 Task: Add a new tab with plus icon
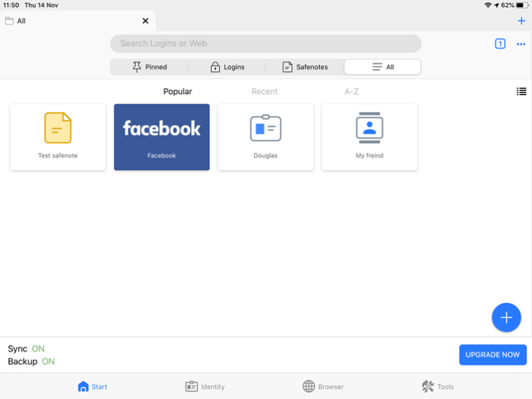pyautogui.click(x=521, y=21)
